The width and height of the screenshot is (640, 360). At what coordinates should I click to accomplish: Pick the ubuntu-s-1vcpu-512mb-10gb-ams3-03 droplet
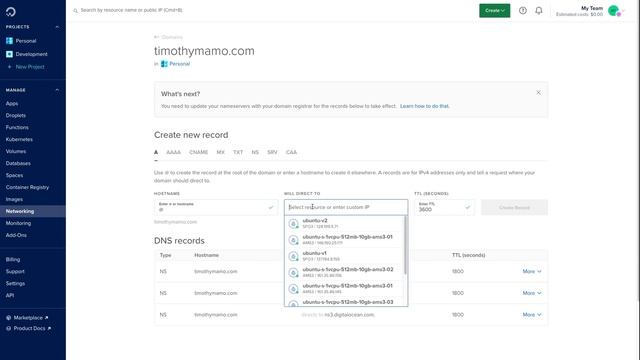344,302
